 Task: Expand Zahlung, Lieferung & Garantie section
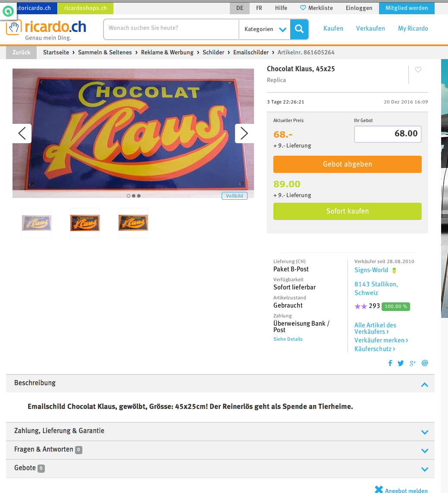[x=220, y=431]
